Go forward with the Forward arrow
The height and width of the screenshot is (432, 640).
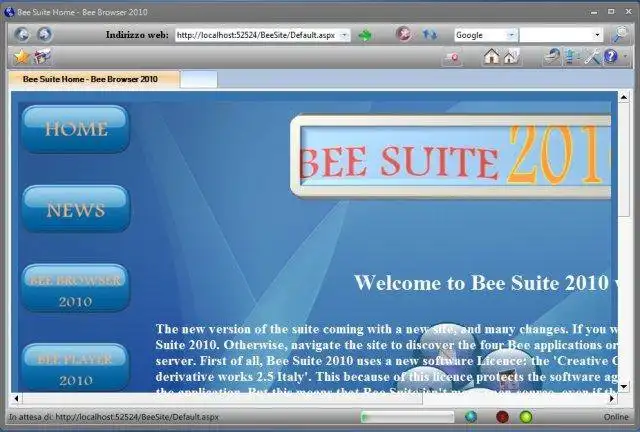pyautogui.click(x=44, y=34)
